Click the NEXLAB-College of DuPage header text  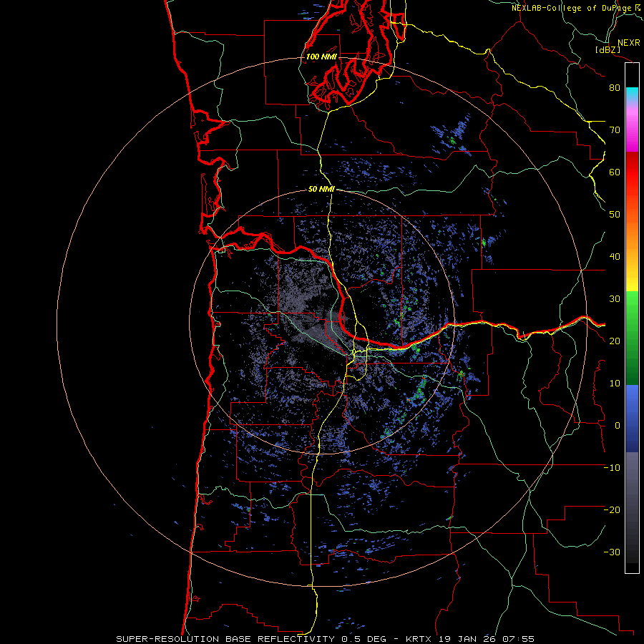[x=576, y=8]
